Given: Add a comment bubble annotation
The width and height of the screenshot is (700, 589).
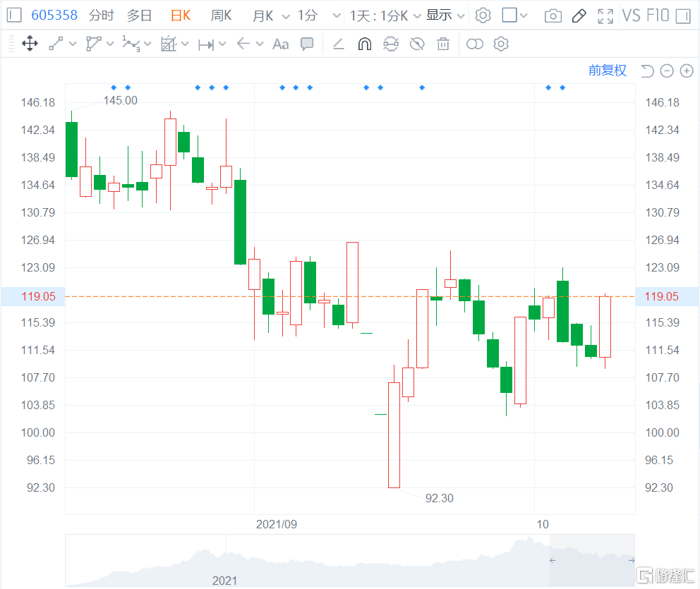Looking at the screenshot, I should [307, 44].
